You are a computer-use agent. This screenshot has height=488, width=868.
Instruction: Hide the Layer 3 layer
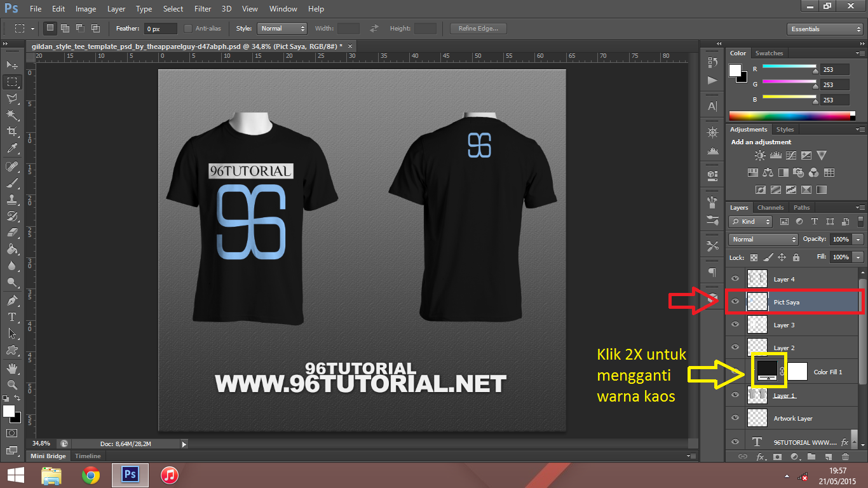point(735,325)
